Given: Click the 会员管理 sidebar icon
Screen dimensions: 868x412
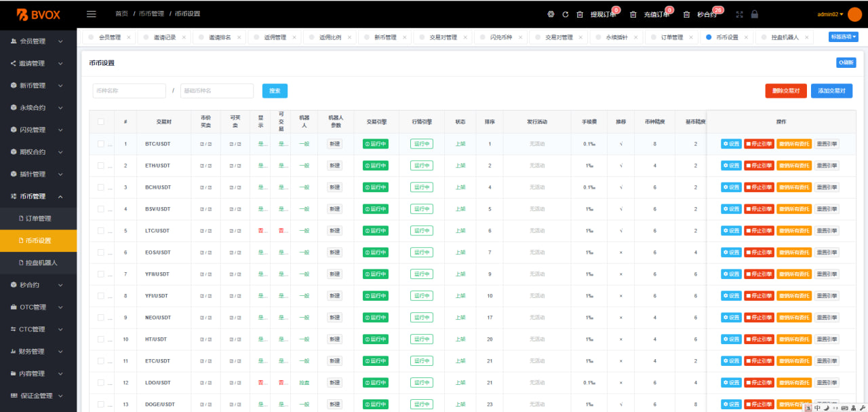Looking at the screenshot, I should point(14,41).
